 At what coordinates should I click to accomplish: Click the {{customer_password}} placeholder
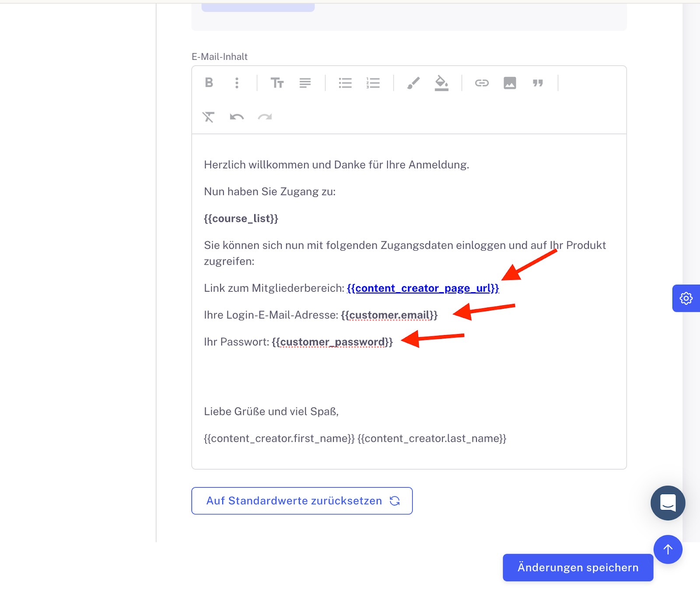pyautogui.click(x=332, y=342)
